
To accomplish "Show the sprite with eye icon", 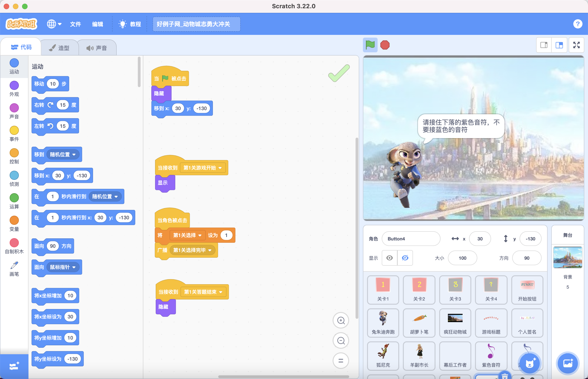I will [x=390, y=258].
